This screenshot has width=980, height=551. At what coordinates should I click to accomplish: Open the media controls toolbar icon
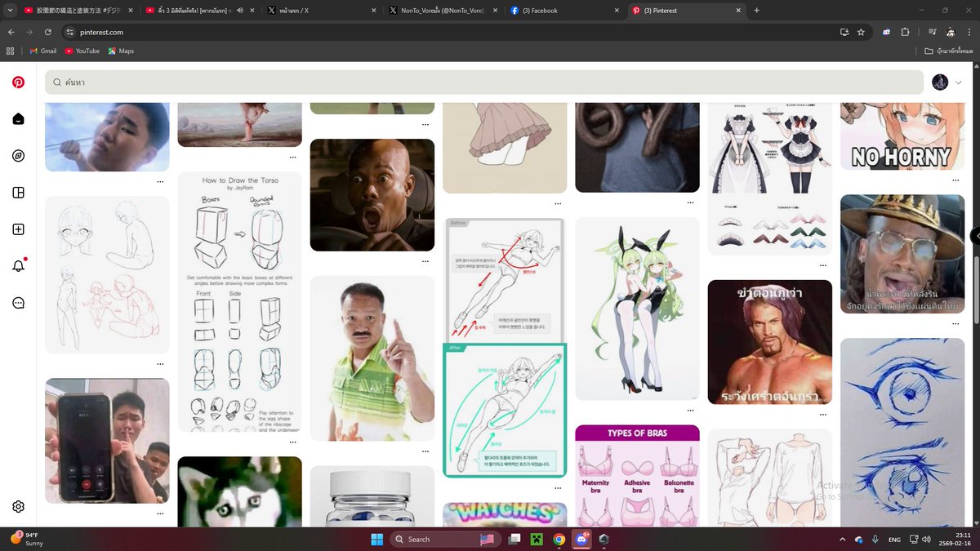(x=932, y=32)
